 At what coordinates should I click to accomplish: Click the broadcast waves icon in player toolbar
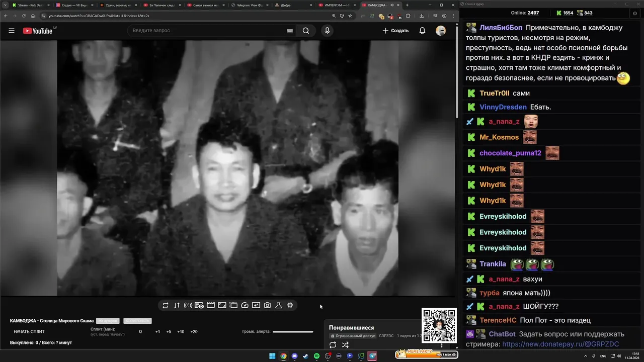point(188,305)
